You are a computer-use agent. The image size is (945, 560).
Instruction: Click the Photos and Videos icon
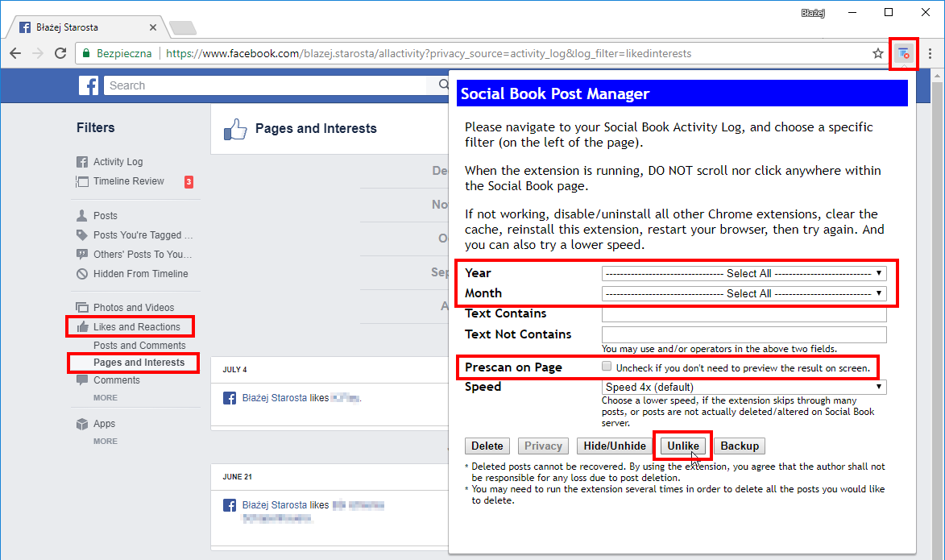(82, 308)
